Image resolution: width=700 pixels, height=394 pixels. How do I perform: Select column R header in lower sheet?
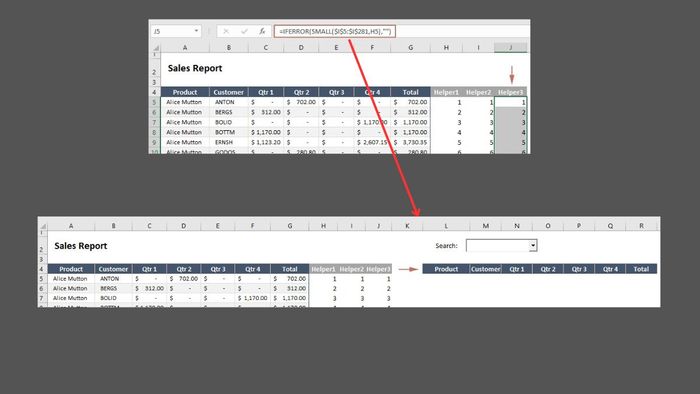642,226
